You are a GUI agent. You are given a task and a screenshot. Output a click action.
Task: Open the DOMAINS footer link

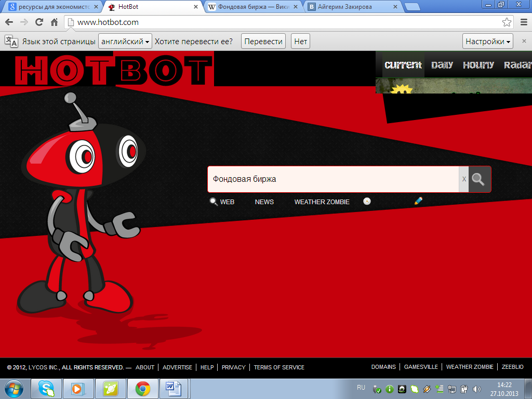pyautogui.click(x=383, y=367)
